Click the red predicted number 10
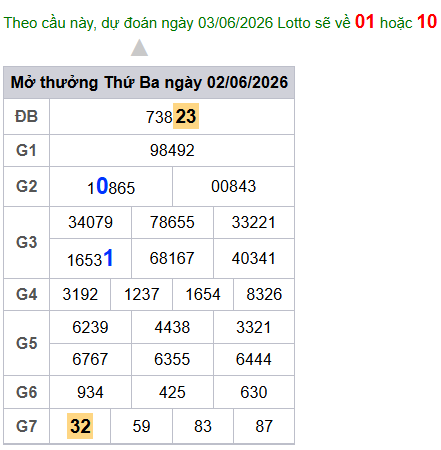Image resolution: width=441 pixels, height=450 pixels. 427,21
